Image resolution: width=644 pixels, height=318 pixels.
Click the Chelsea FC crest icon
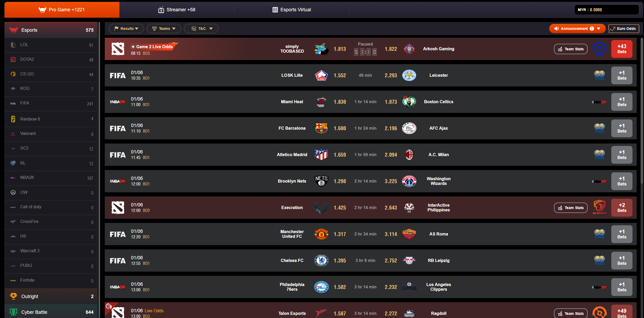pos(321,260)
